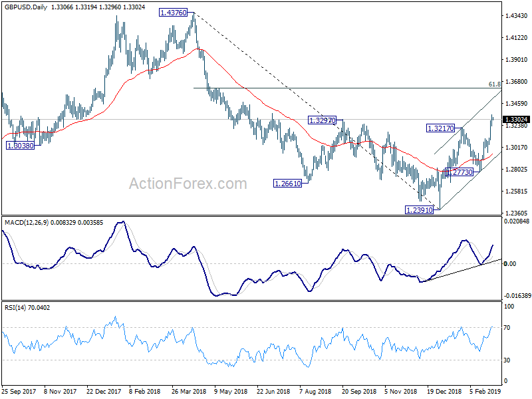Click the 5 Nov 2018 date label
This screenshot has width=532, height=399.
coord(401,391)
